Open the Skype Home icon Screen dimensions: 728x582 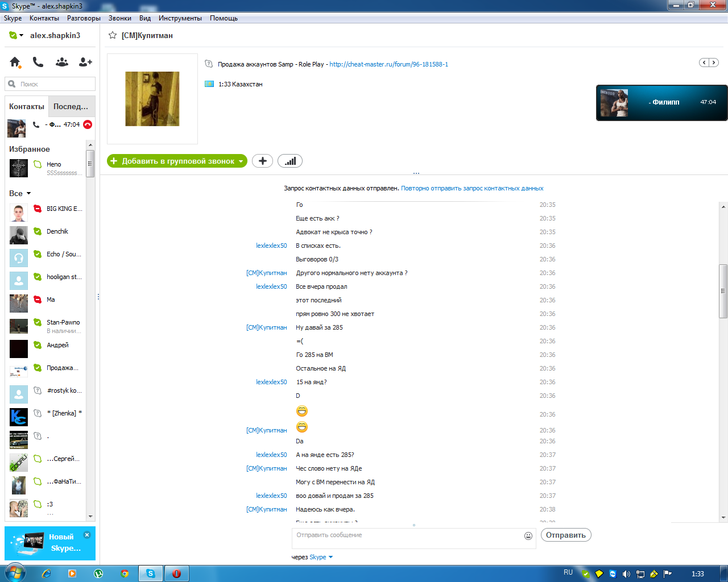coord(15,62)
